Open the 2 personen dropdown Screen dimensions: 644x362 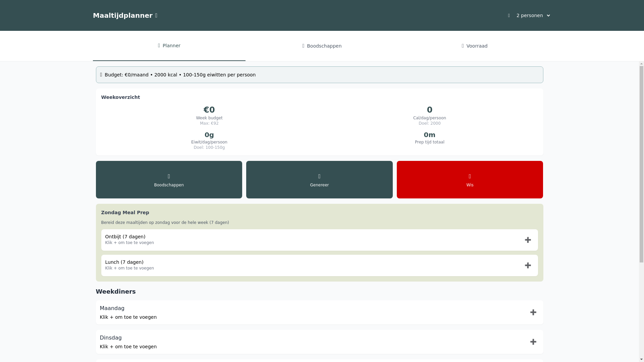(x=533, y=15)
